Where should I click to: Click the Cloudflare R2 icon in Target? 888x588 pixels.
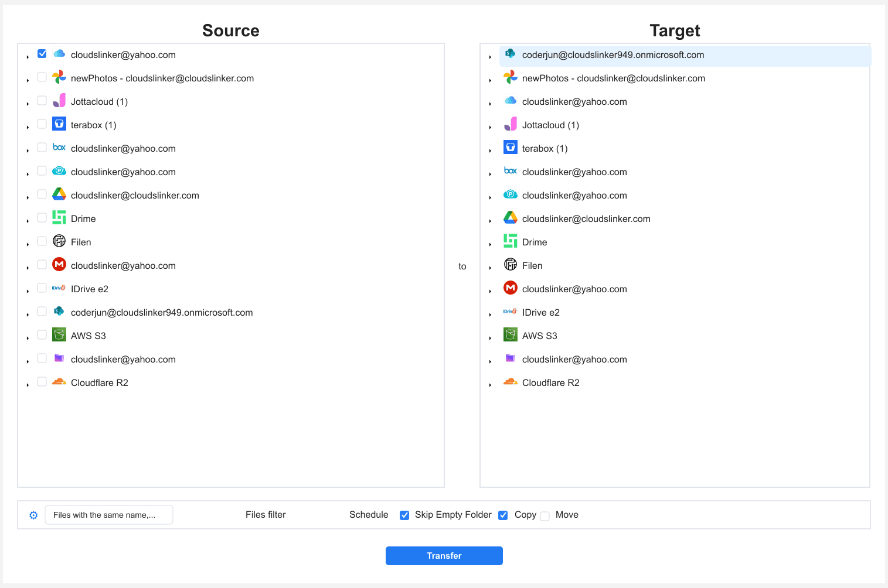click(511, 381)
